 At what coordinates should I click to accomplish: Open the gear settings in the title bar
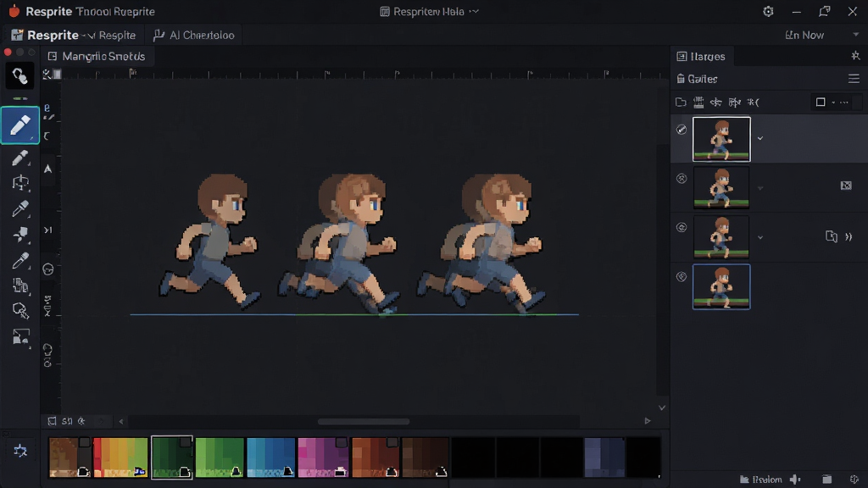coord(768,12)
